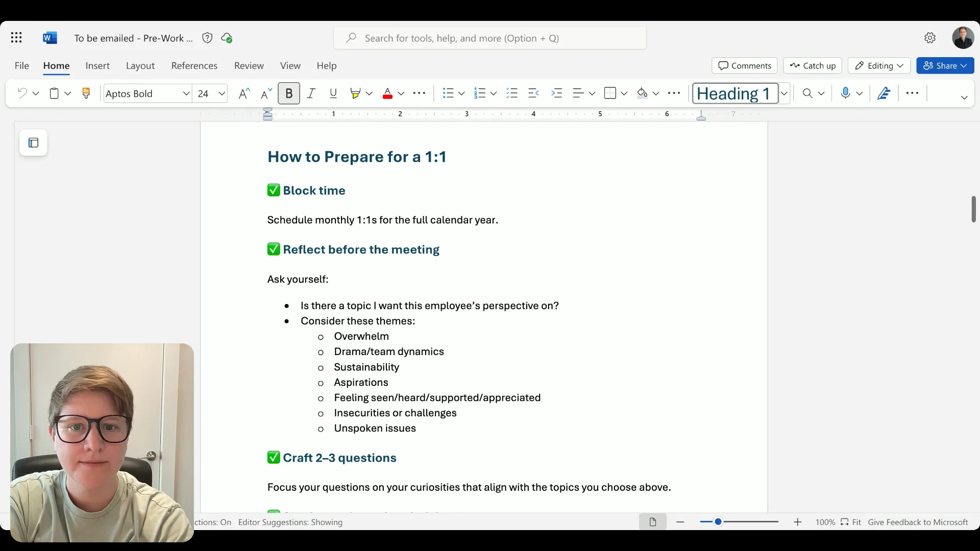Screen dimensions: 980x551
Task: Open the paste options dropdown
Action: click(x=68, y=93)
